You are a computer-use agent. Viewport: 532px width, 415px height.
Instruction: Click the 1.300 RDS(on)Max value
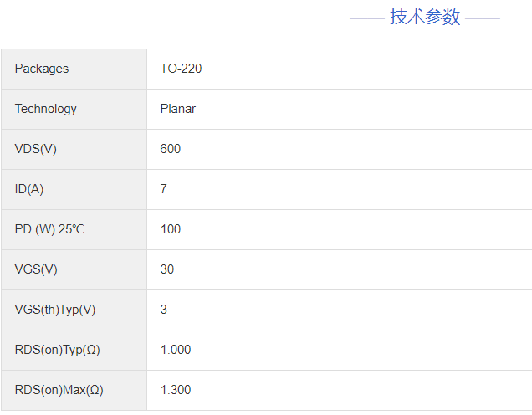(176, 390)
